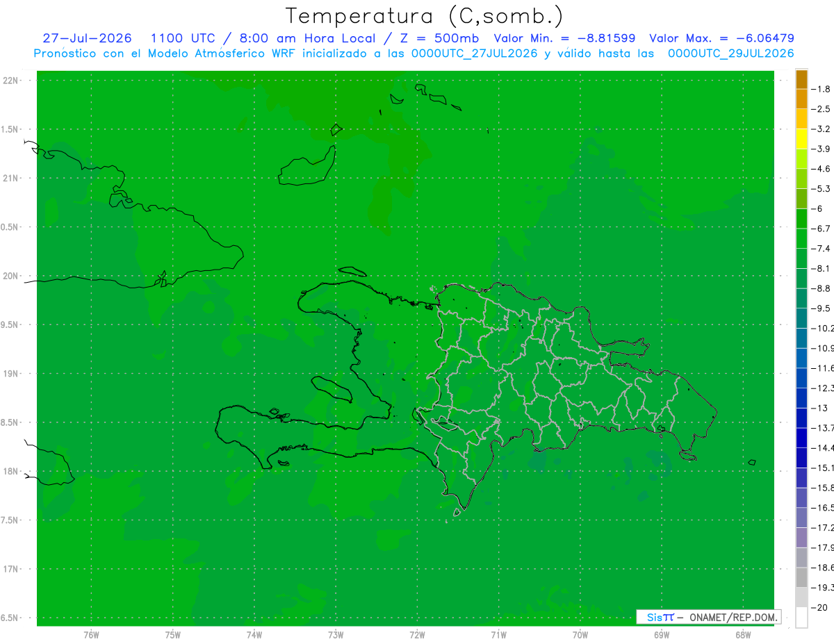
Task: Click the '-12.3' color scale value
Action: pos(823,388)
